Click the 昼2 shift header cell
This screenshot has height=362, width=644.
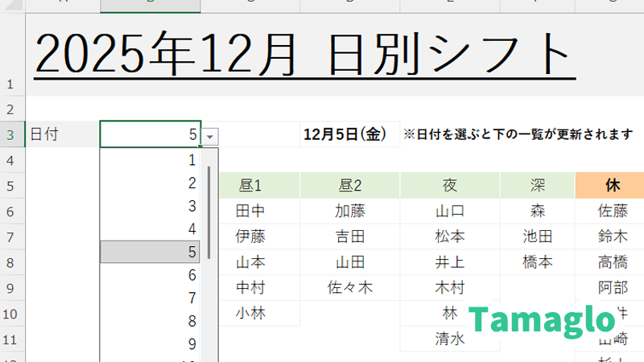pos(349,186)
